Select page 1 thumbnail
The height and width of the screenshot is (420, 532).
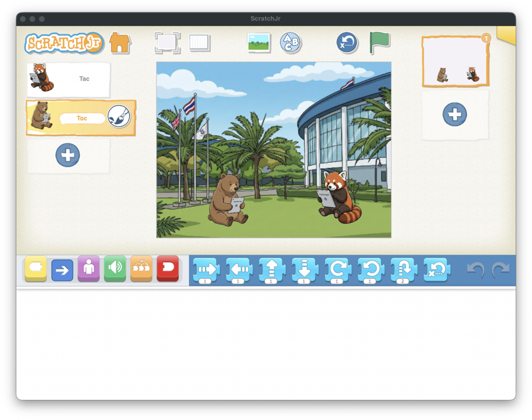pos(455,61)
